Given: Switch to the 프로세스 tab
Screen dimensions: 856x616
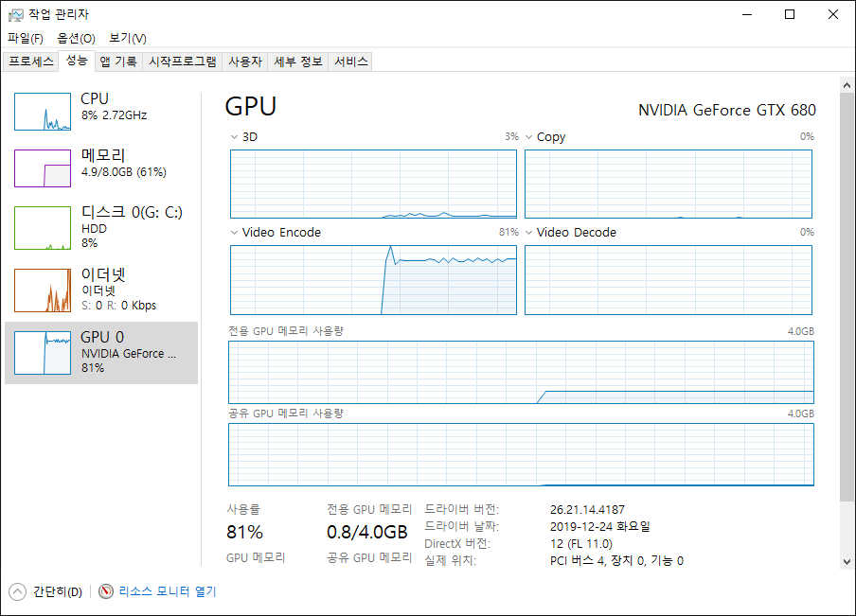Looking at the screenshot, I should pos(31,61).
